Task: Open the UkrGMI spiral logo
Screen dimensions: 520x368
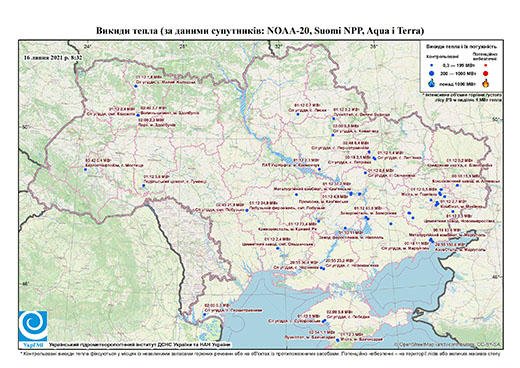Action: (x=33, y=326)
